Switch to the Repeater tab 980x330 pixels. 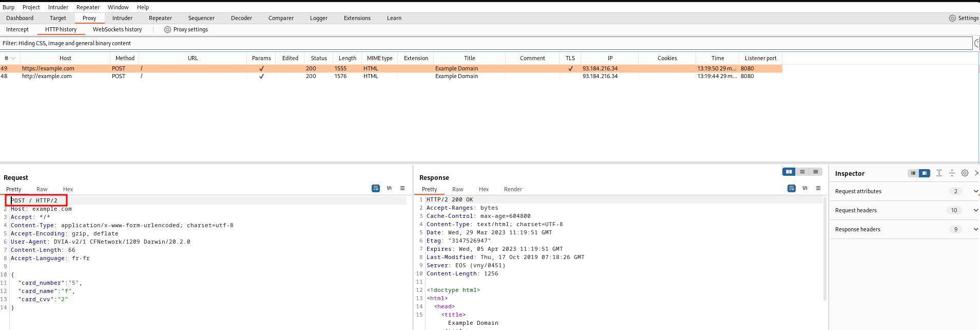[160, 18]
